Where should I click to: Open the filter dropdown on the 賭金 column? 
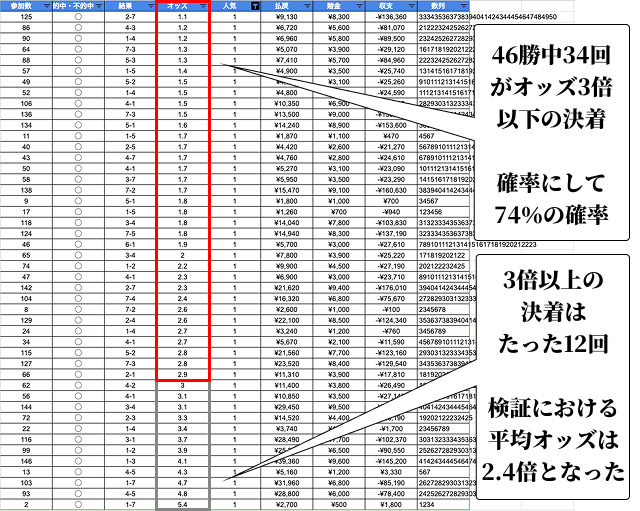tap(360, 6)
